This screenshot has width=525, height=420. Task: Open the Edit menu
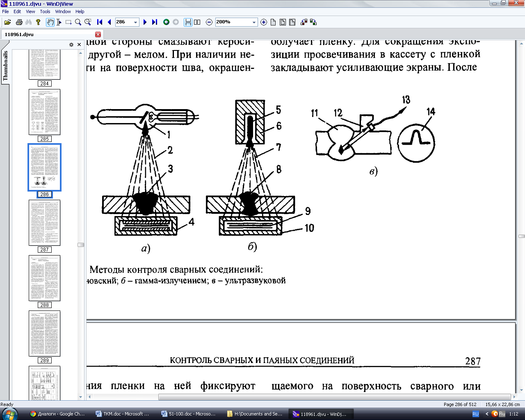click(17, 11)
